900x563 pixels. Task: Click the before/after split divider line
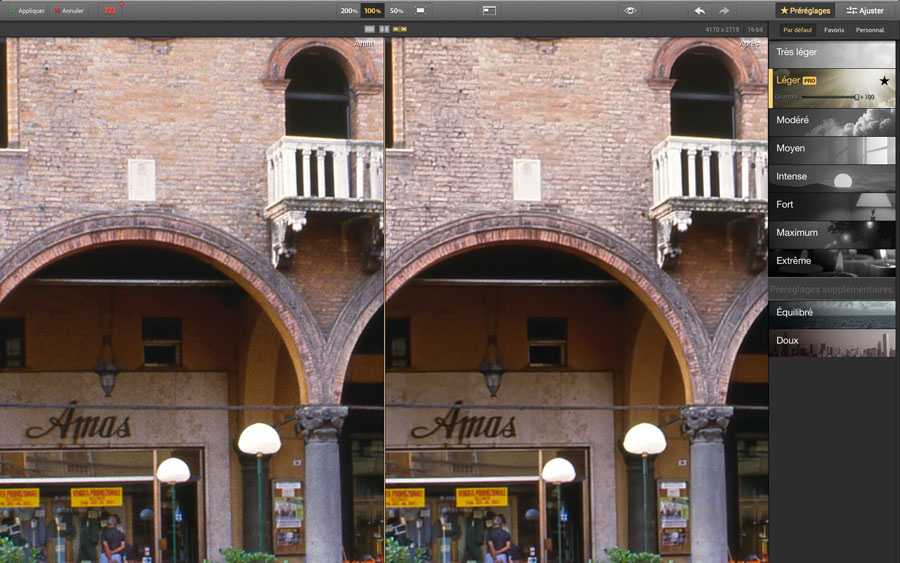pos(385,298)
